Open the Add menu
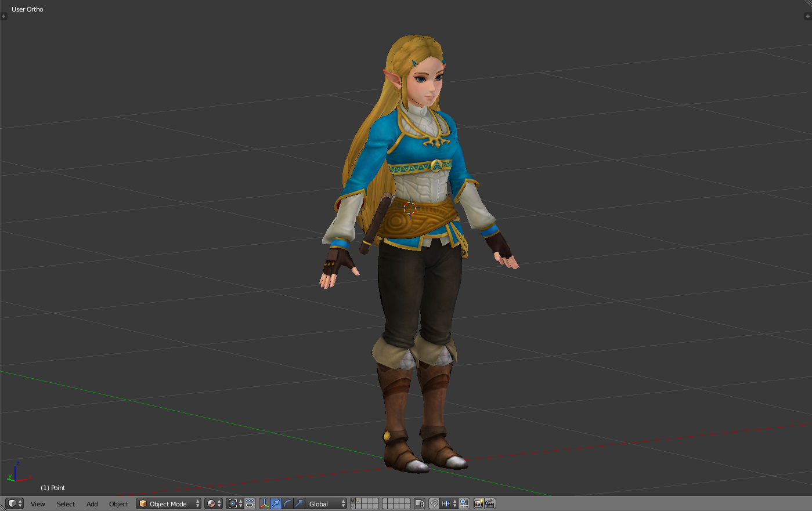Image resolution: width=812 pixels, height=511 pixels. tap(92, 503)
